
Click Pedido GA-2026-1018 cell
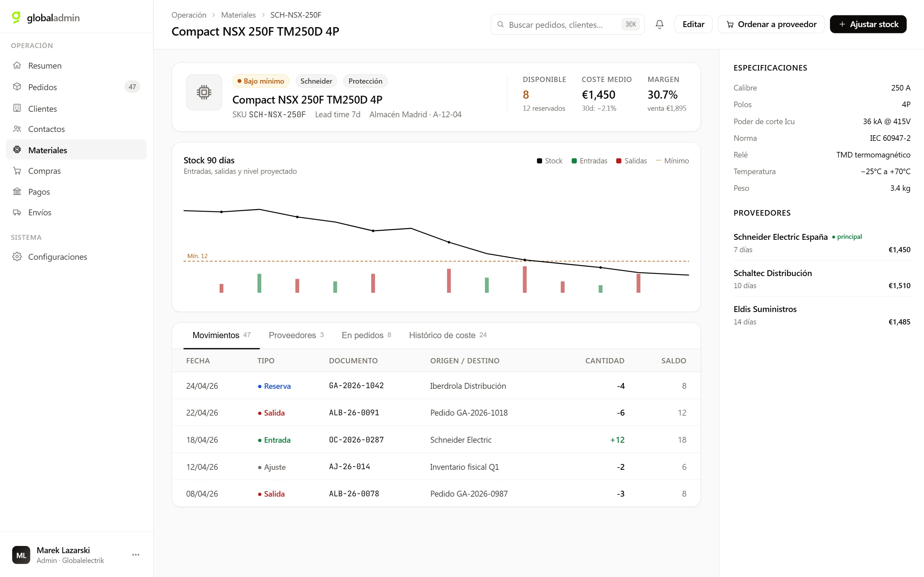click(x=469, y=413)
